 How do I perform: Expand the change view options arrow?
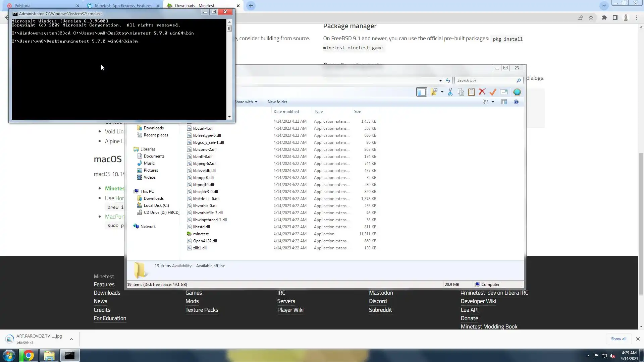(x=493, y=102)
